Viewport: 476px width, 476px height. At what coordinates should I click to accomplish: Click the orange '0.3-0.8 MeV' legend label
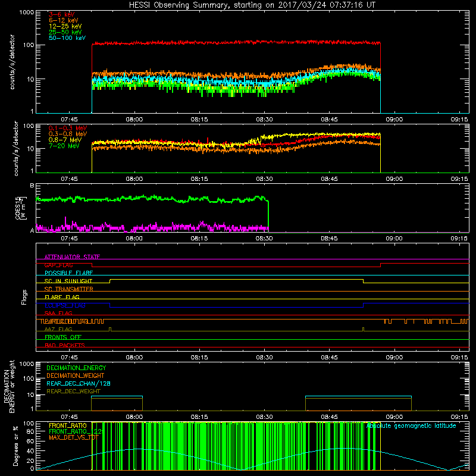click(68, 134)
